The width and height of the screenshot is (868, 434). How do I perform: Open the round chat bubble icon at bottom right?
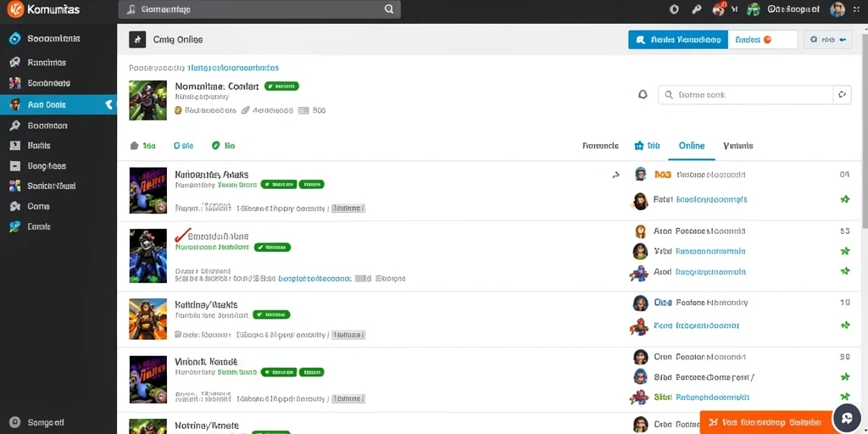pyautogui.click(x=847, y=418)
